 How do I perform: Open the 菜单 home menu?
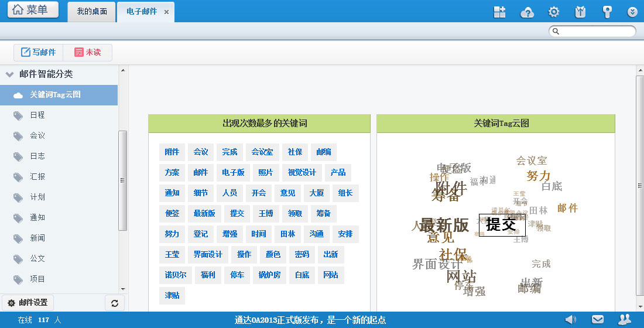(x=33, y=10)
